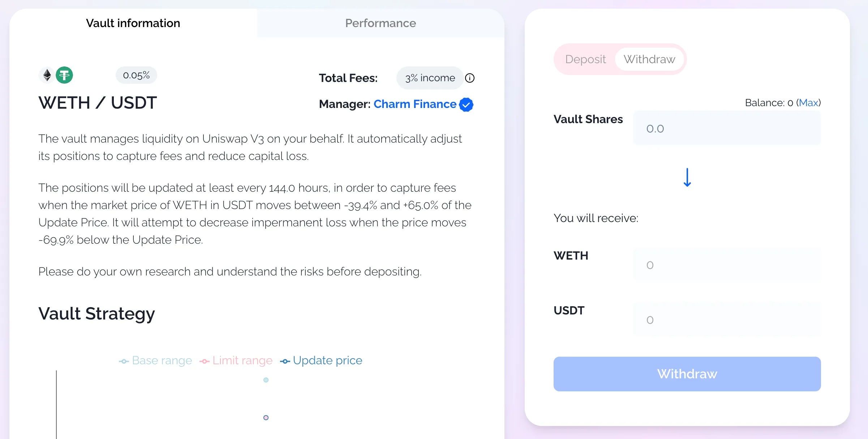Click the blue downward arrow icon
Screen dimensions: 868x439
pyautogui.click(x=687, y=178)
